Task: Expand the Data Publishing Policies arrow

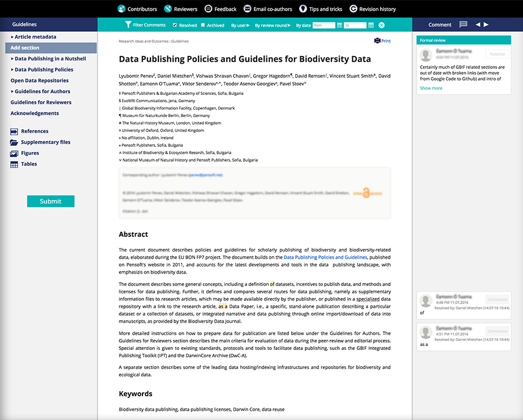Action: click(12, 70)
